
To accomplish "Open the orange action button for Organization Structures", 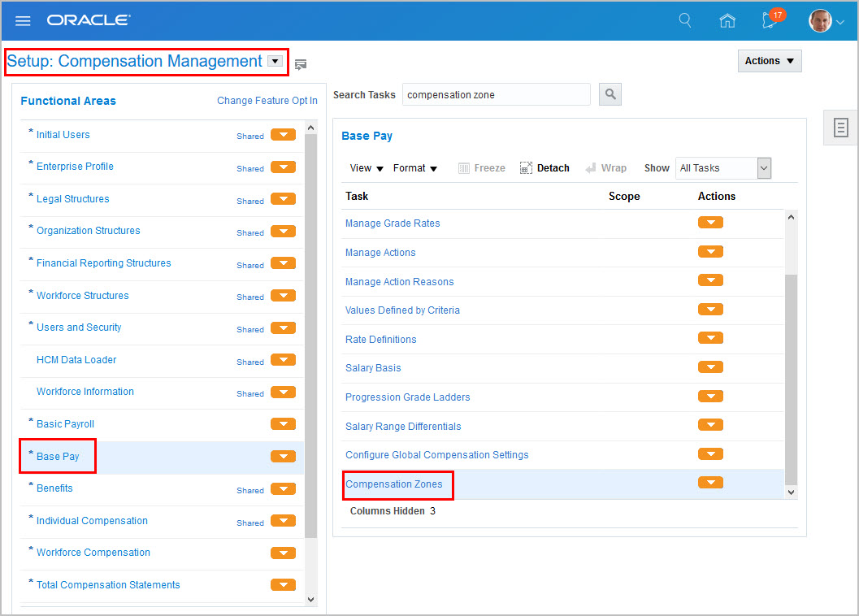I will tap(284, 232).
